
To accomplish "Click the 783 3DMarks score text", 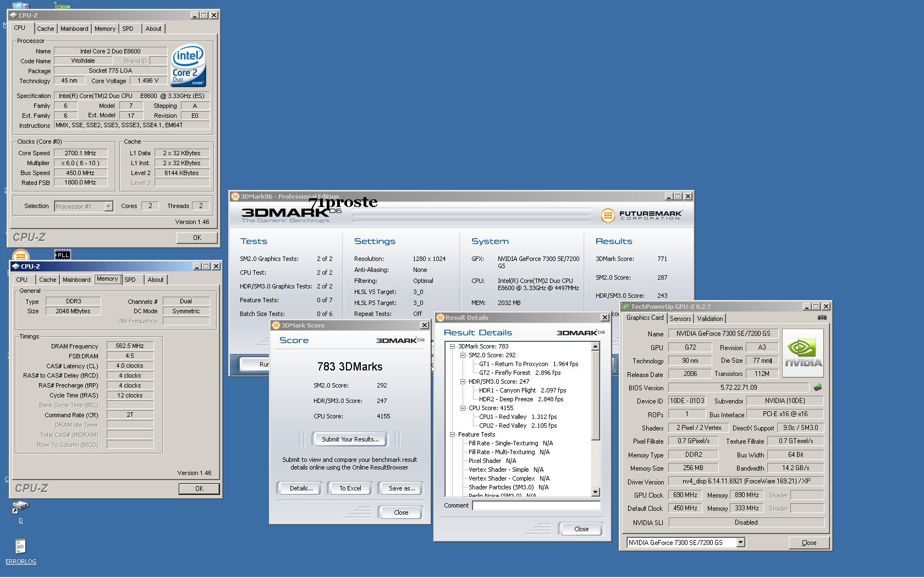I will pyautogui.click(x=350, y=367).
